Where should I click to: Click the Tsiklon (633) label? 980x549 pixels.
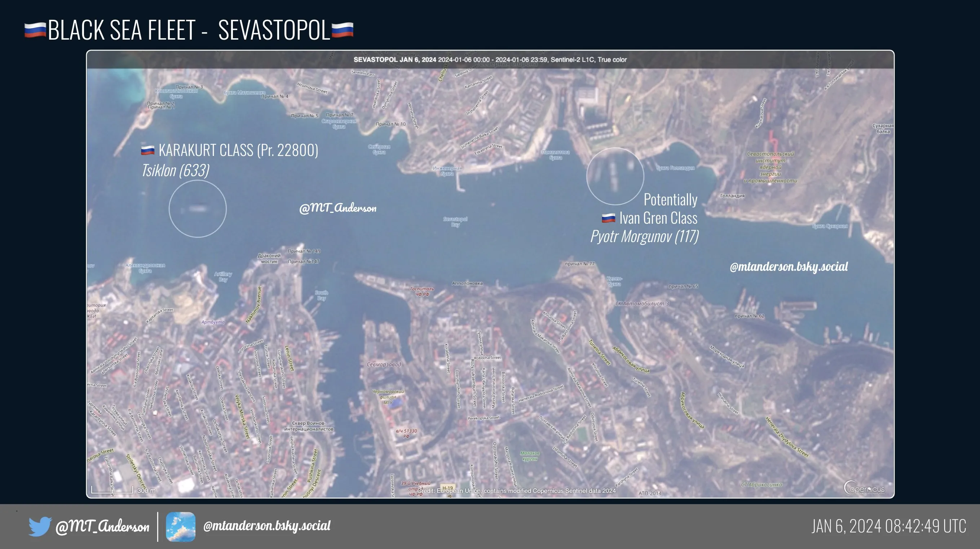click(x=175, y=170)
